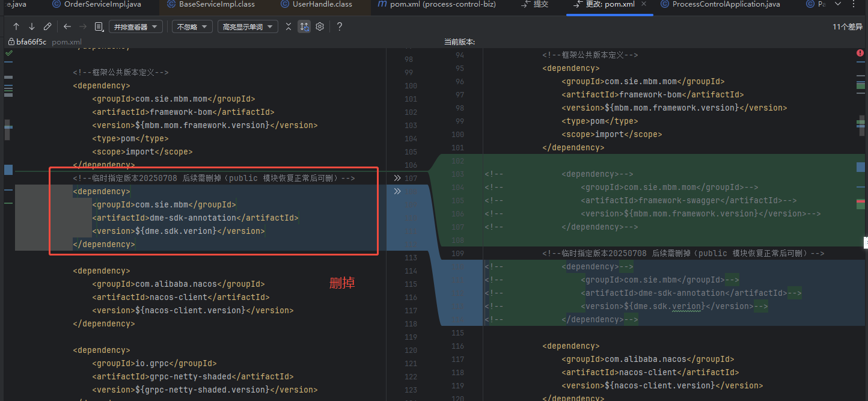
Task: Click the green checkmark in left gutter
Action: (8, 54)
